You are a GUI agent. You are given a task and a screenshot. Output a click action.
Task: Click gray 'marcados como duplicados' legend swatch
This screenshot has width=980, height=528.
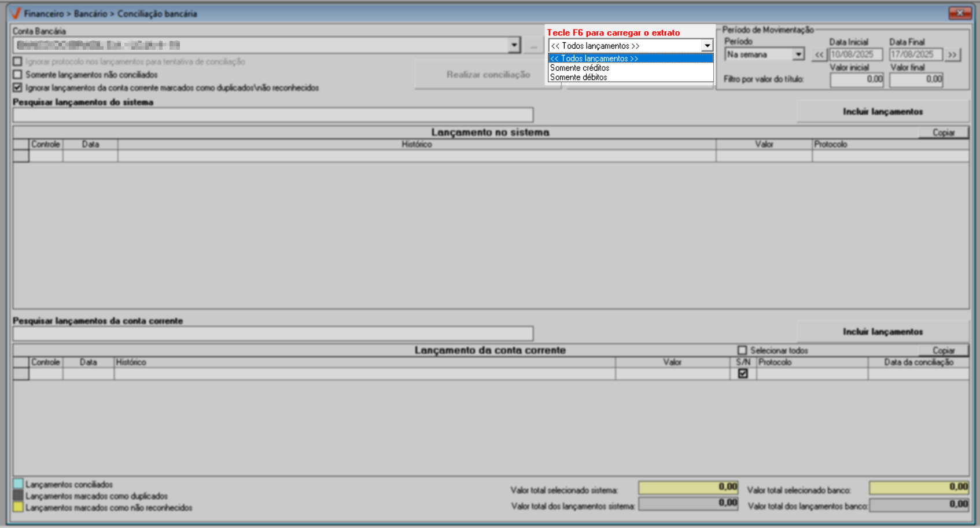tap(18, 496)
